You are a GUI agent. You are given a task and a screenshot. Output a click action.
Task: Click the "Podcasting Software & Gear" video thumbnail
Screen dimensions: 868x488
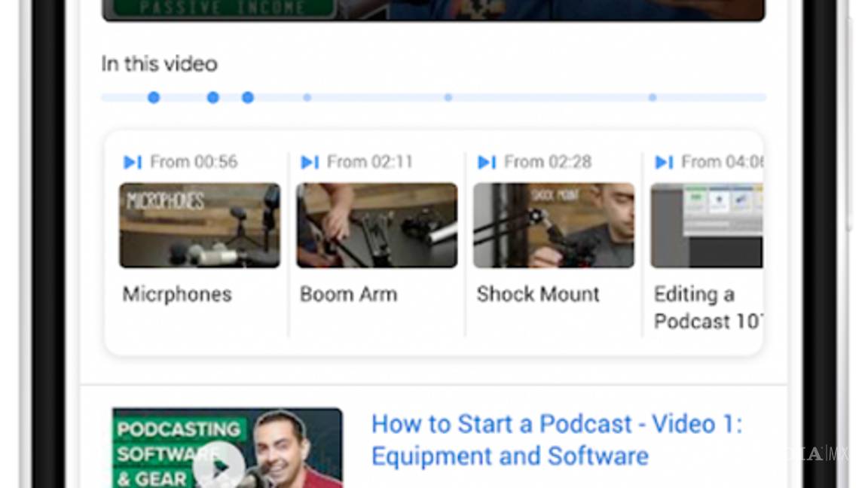pos(226,448)
